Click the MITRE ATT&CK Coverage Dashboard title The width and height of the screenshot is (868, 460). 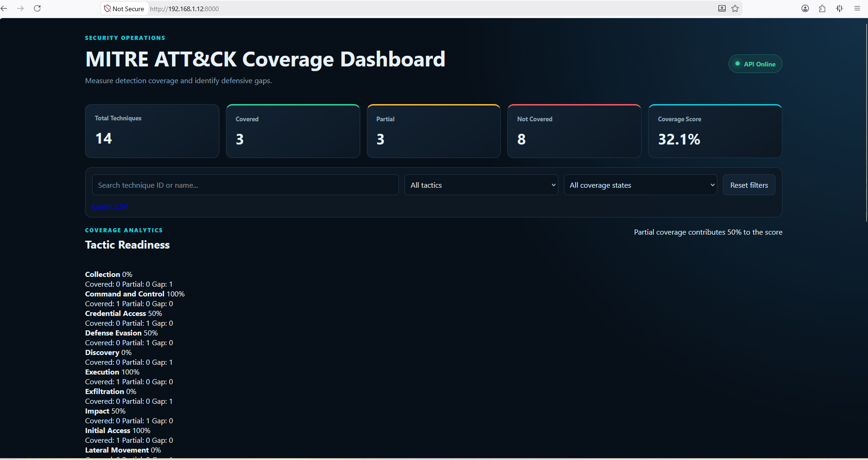pyautogui.click(x=265, y=59)
